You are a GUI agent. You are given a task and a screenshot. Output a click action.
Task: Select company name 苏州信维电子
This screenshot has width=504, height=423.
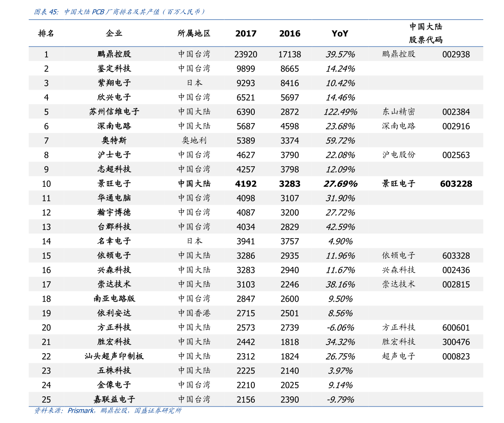point(114,112)
